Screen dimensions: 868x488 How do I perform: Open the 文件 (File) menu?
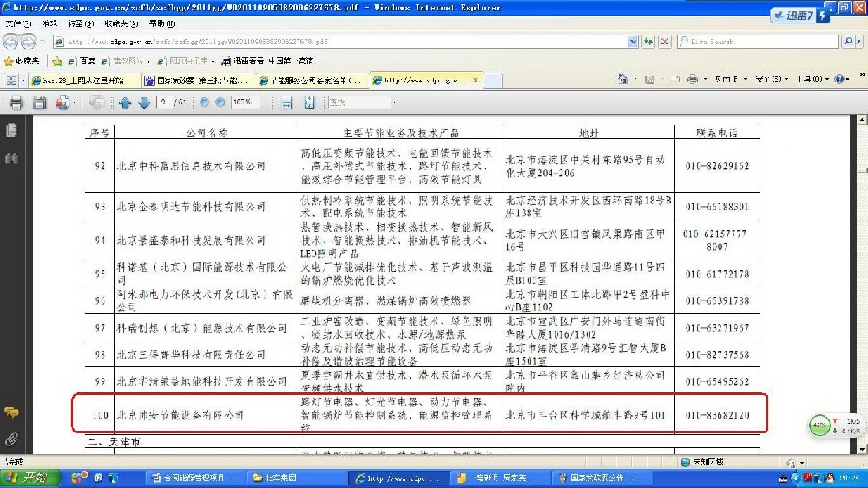[17, 23]
